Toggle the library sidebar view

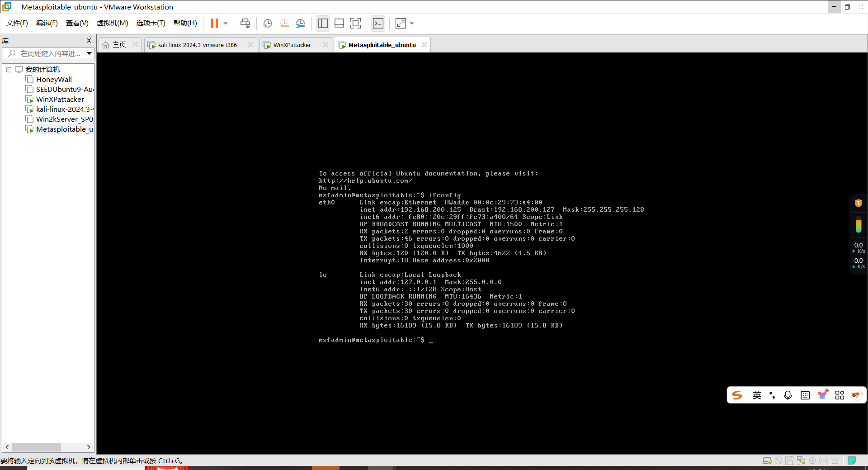323,24
